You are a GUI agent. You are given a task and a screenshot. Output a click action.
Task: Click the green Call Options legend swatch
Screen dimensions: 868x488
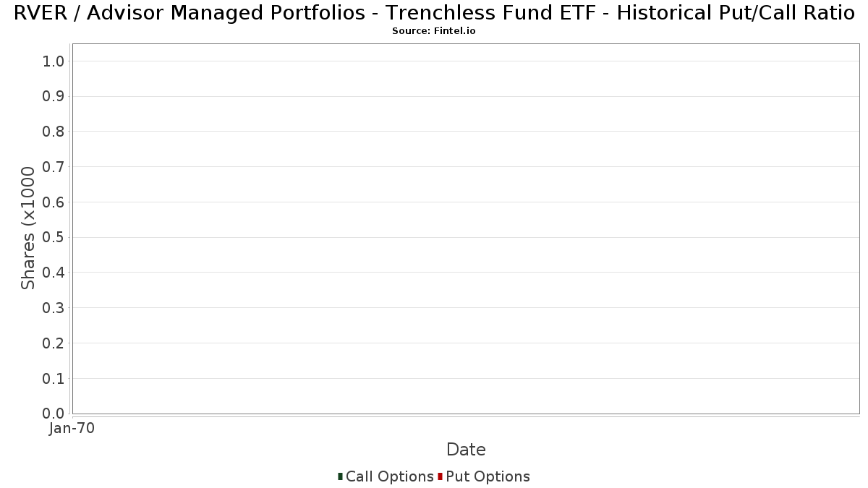tap(340, 476)
